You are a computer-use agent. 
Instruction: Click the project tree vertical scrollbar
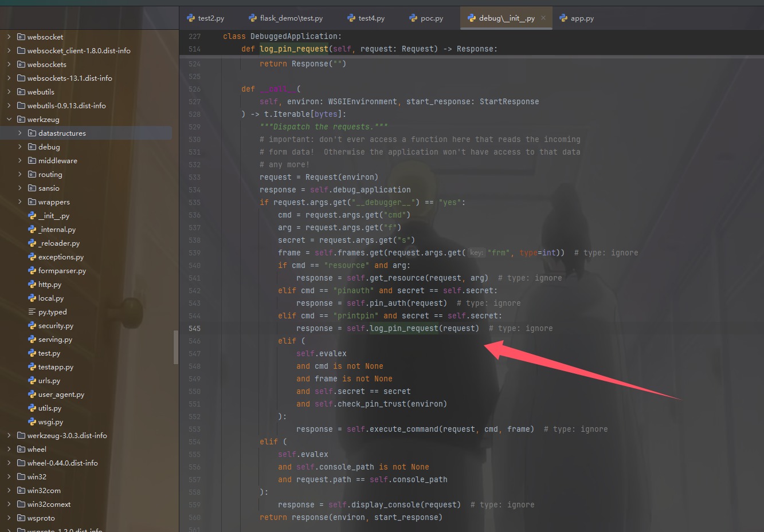(176, 347)
